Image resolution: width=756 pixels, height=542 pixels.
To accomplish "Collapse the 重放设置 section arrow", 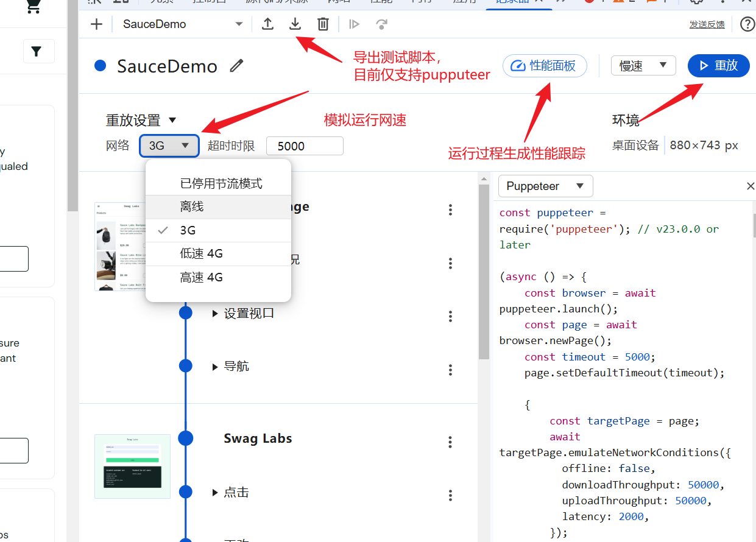I will tap(172, 120).
